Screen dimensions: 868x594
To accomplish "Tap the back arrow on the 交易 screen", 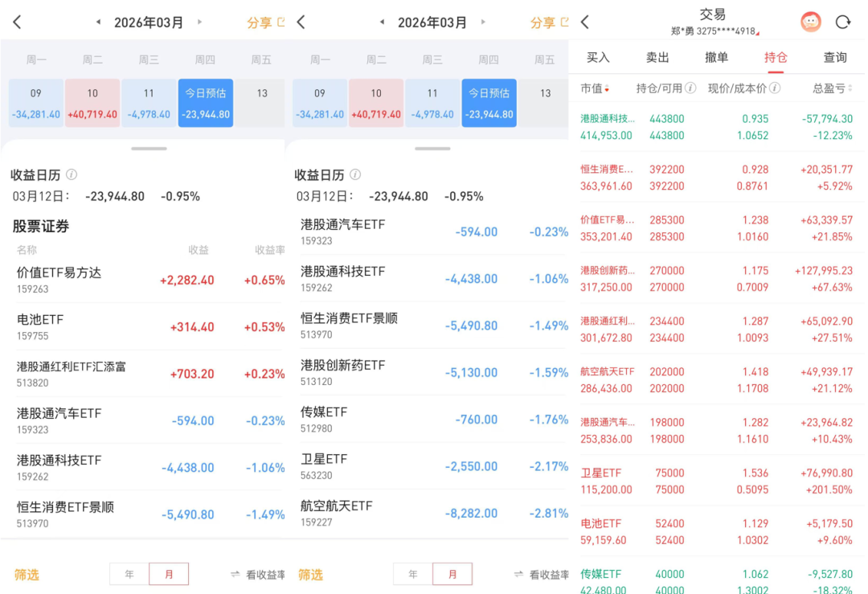I will click(x=584, y=21).
